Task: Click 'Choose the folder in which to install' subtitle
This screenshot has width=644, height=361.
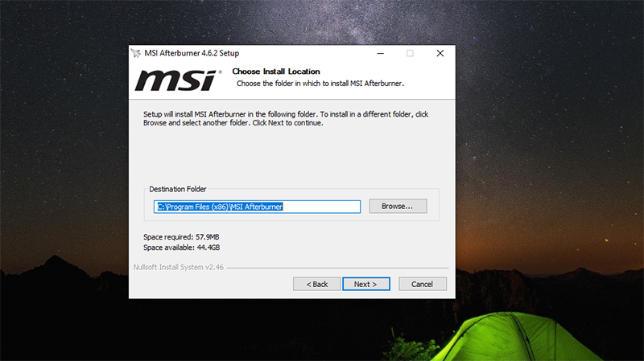Action: tap(320, 84)
